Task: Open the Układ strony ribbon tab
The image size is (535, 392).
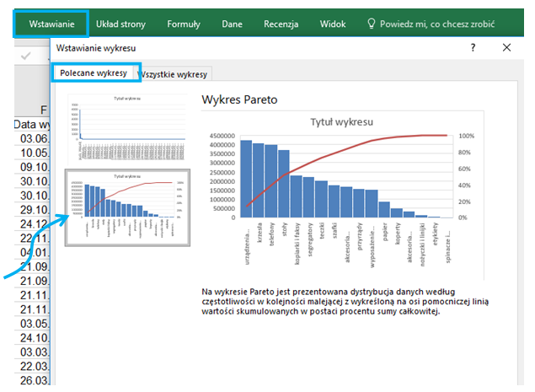Action: [x=120, y=24]
